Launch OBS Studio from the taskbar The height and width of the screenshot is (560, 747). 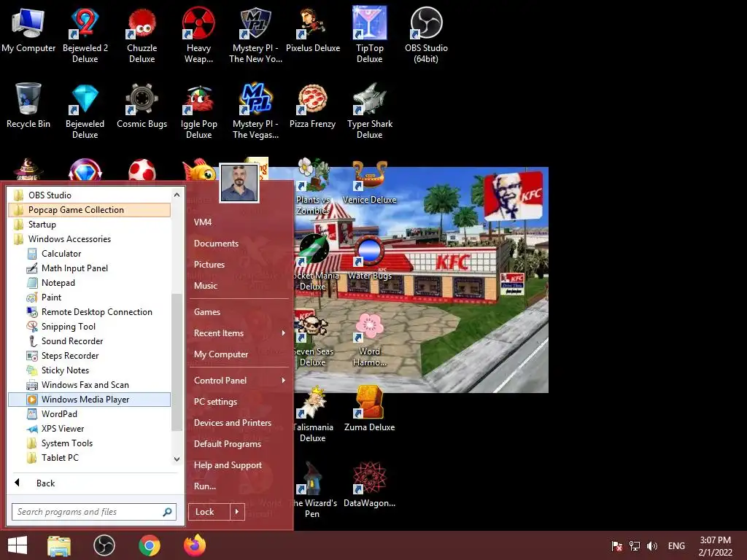[x=104, y=545]
